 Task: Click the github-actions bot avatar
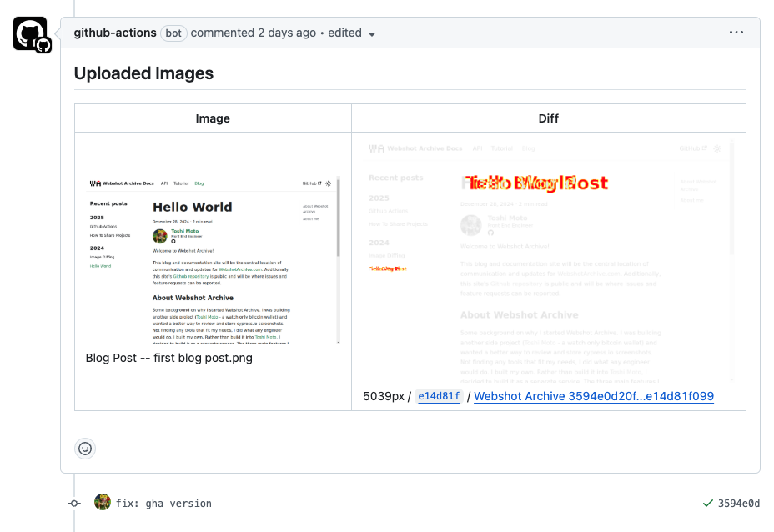[x=31, y=34]
